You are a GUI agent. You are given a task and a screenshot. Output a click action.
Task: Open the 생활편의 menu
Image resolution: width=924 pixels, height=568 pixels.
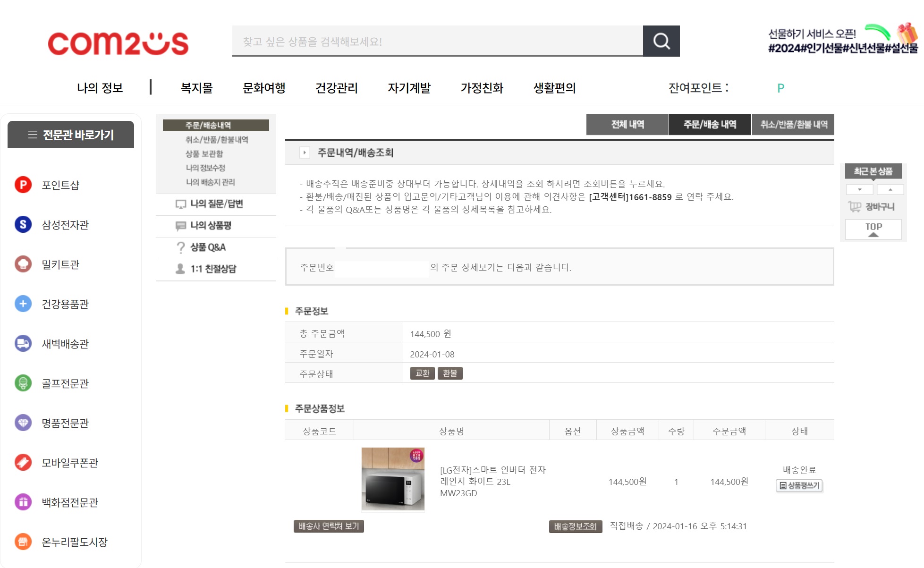point(555,88)
